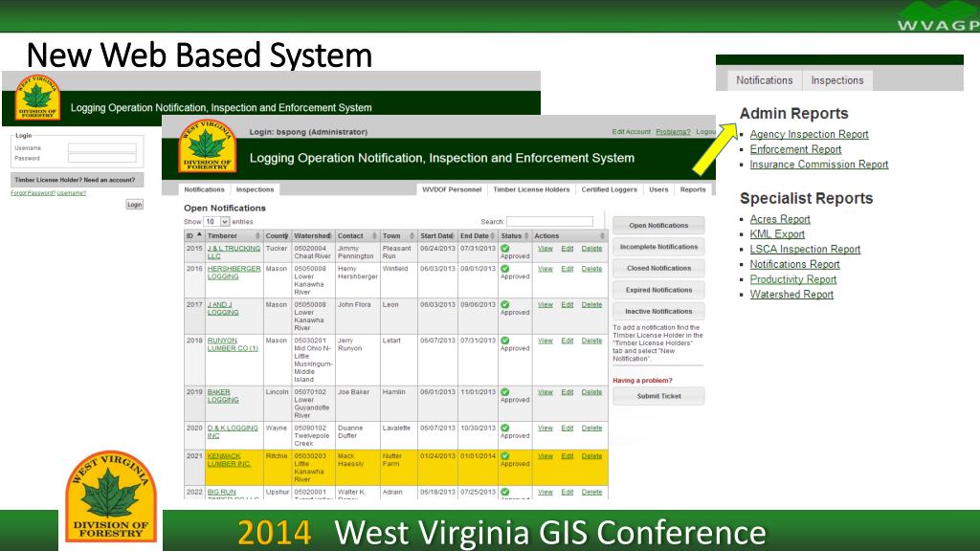Open the Agency Inspection Report link
The width and height of the screenshot is (980, 551).
pos(809,134)
